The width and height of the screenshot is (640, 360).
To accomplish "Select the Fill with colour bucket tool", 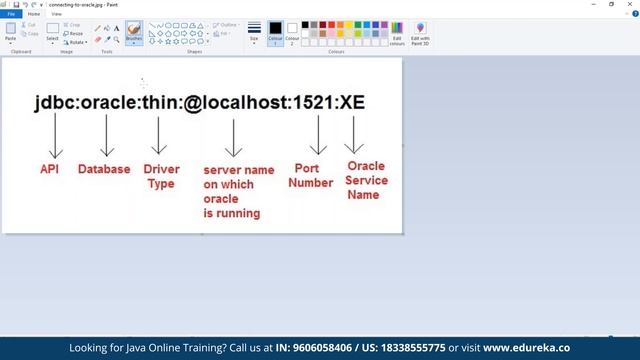I will click(107, 29).
